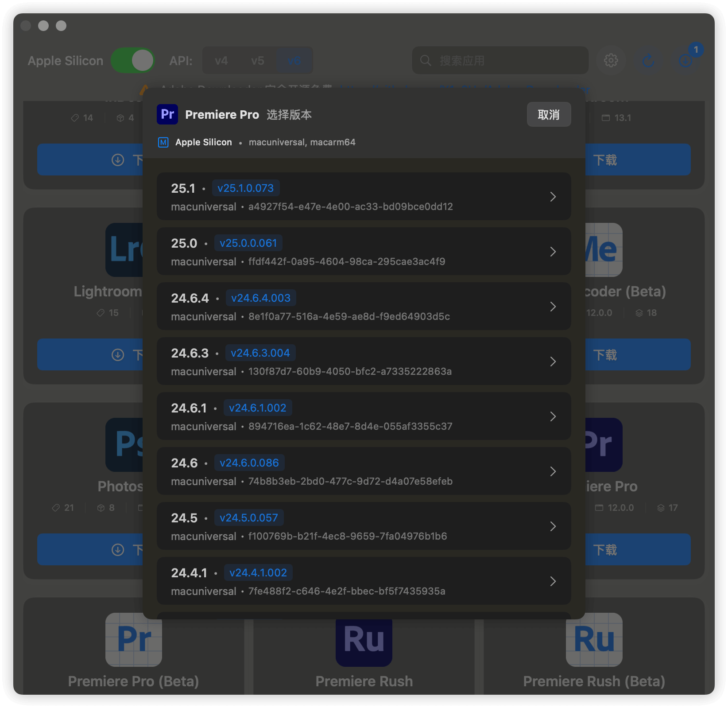Open the download manager icon with badge 1
The width and height of the screenshot is (728, 708).
click(x=685, y=61)
